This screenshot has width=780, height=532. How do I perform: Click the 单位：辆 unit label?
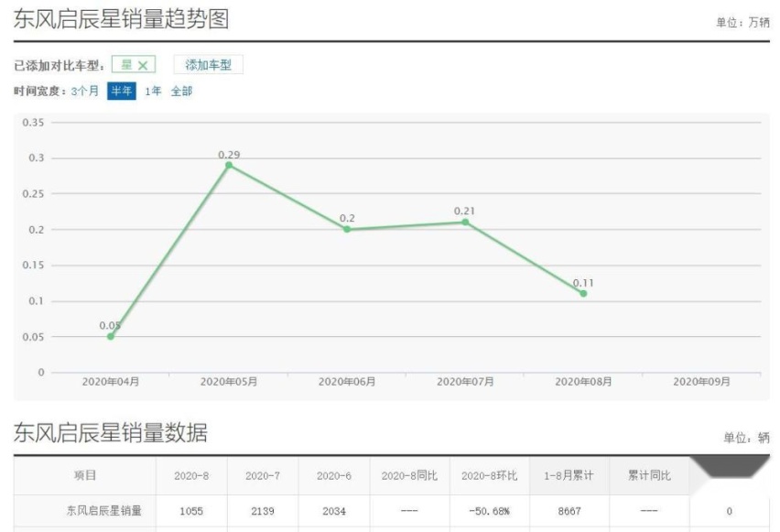(x=746, y=438)
